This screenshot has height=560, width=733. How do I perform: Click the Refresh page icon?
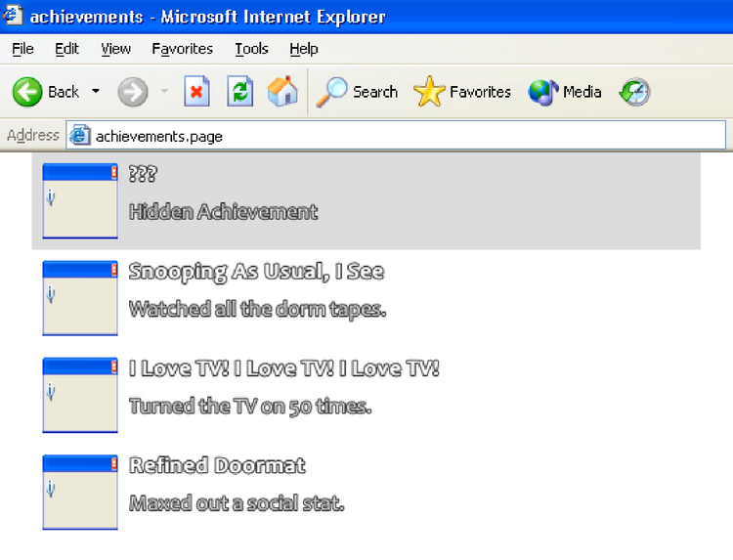pos(240,91)
